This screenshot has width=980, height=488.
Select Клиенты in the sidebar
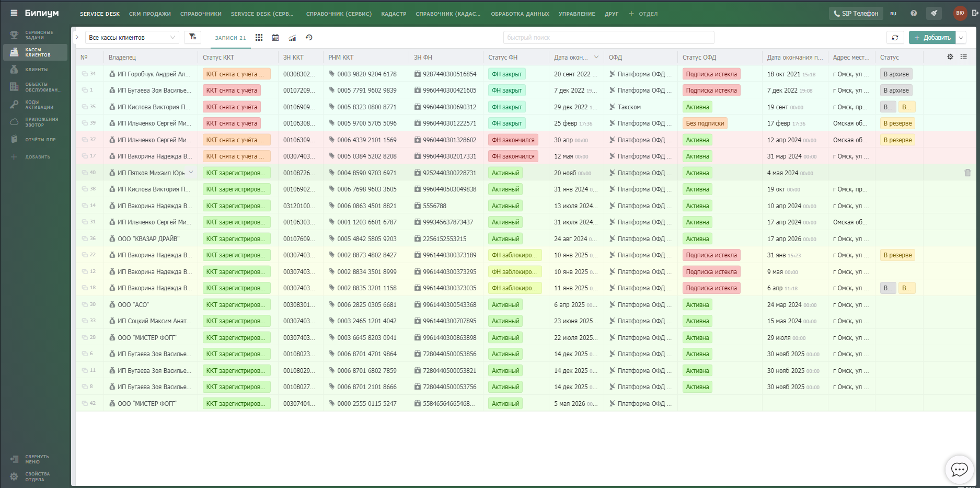[36, 70]
